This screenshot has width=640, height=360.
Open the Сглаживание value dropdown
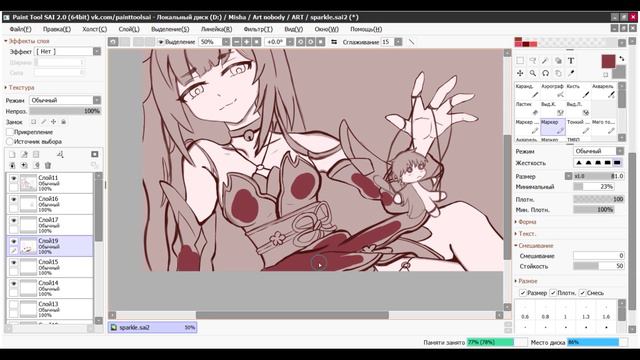click(398, 42)
